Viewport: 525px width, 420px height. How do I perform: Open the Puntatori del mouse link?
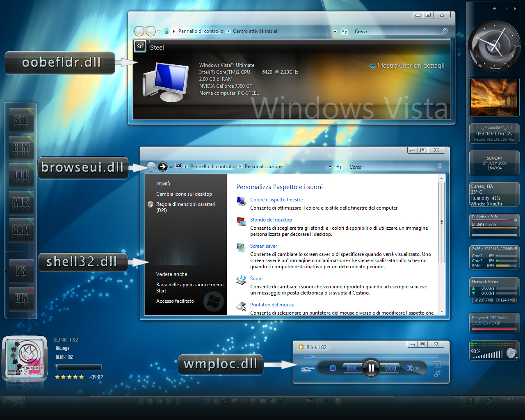[x=272, y=305]
